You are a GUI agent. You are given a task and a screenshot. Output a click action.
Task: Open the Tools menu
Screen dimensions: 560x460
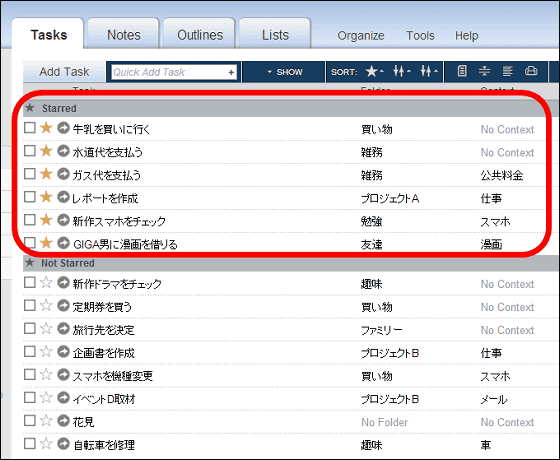pos(420,35)
